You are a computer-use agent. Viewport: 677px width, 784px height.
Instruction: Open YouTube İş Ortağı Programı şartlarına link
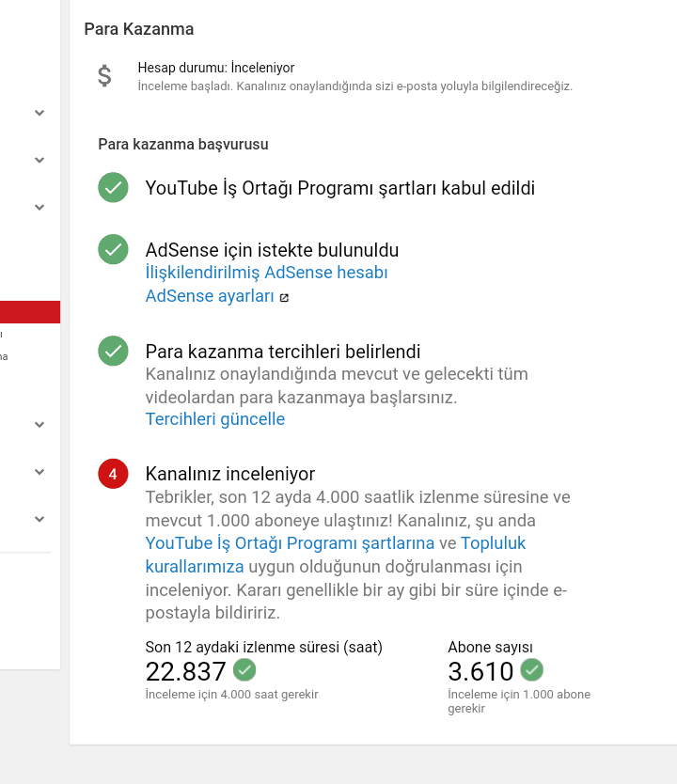290,543
